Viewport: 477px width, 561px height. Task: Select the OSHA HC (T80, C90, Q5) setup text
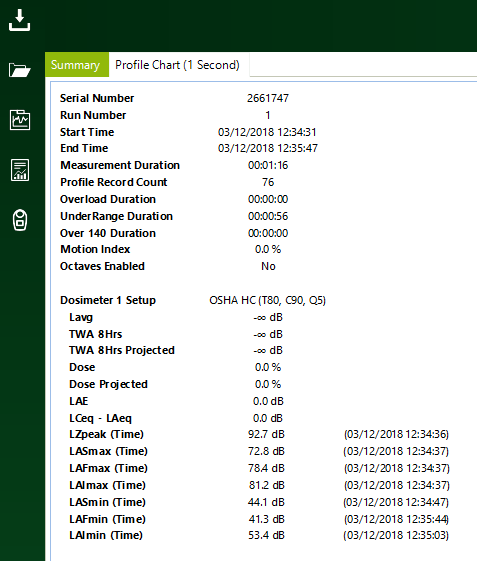[268, 300]
